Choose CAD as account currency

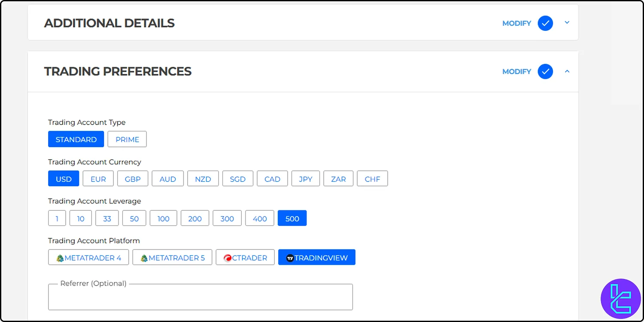(272, 179)
